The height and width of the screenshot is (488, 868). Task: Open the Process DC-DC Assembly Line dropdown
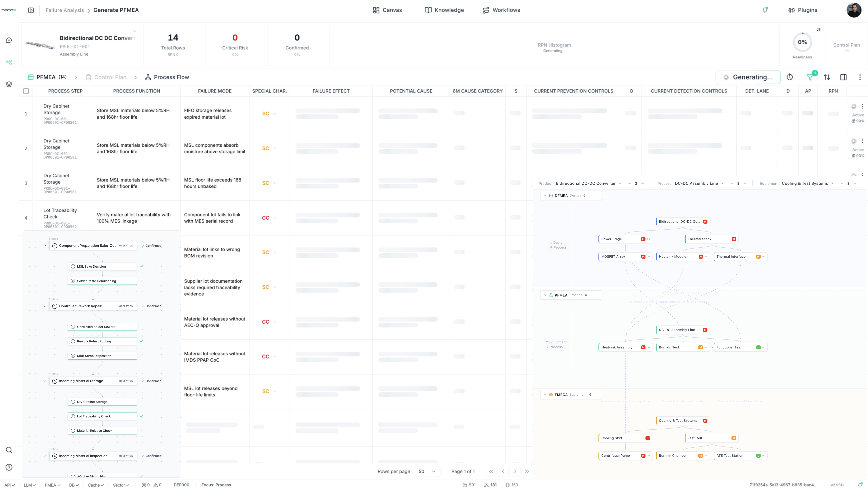pyautogui.click(x=699, y=183)
